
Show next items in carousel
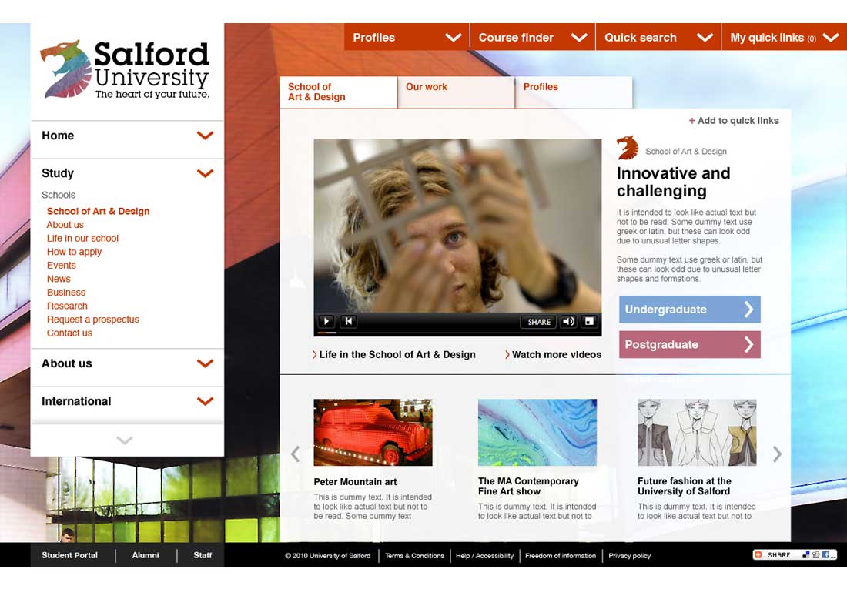(777, 454)
